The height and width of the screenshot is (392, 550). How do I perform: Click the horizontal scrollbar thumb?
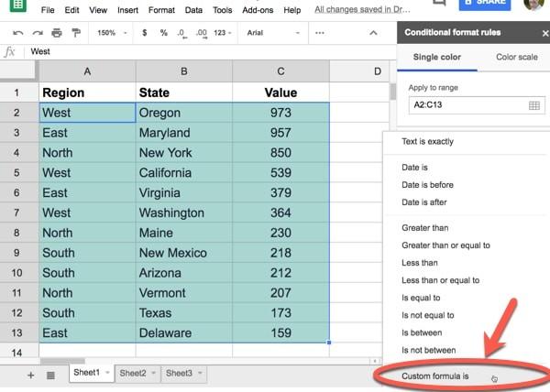tap(62, 361)
